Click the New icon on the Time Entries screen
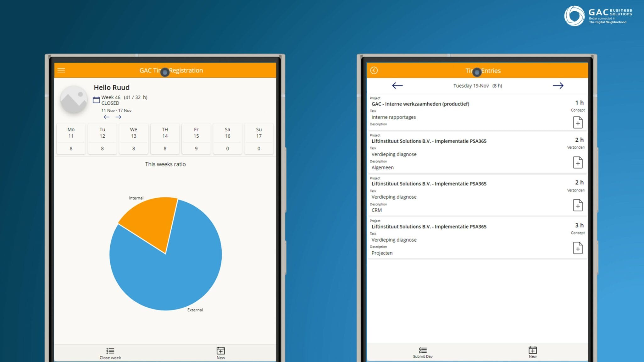 [533, 351]
